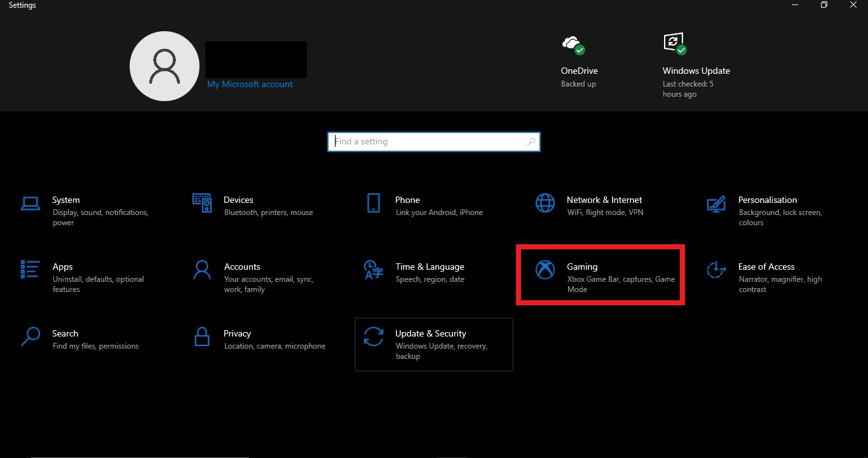This screenshot has height=458, width=868.
Task: Click the Find a setting search box
Action: [426, 142]
